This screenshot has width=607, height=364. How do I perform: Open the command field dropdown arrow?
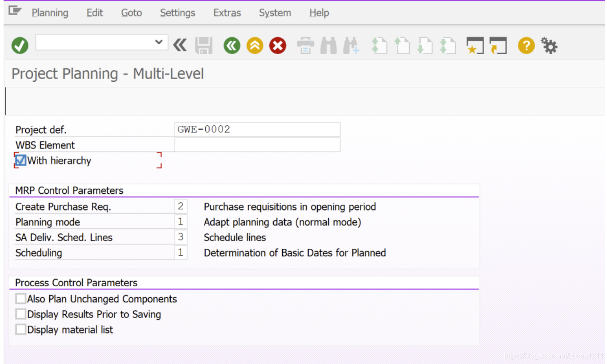[159, 42]
